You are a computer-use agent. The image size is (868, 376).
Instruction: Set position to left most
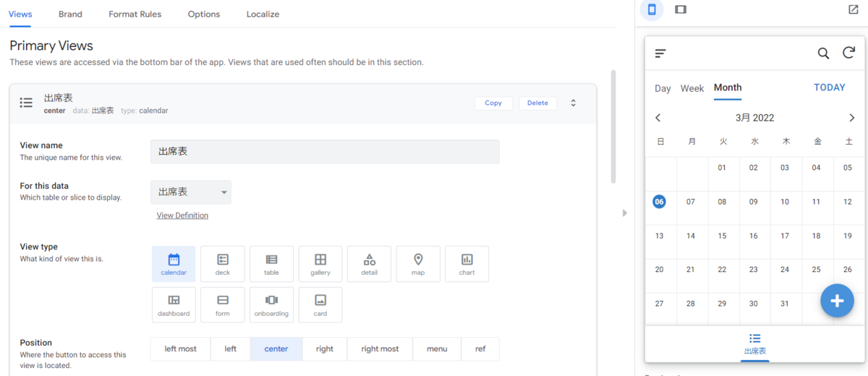pyautogui.click(x=181, y=349)
